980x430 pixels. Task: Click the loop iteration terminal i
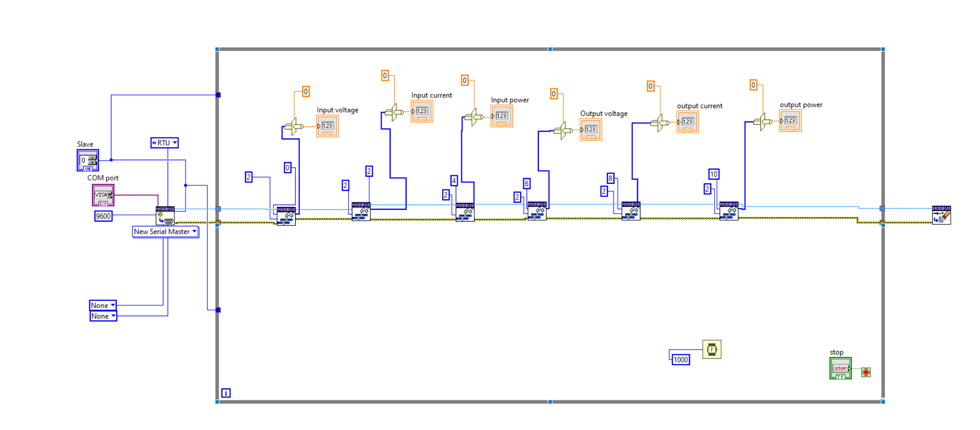(x=226, y=392)
